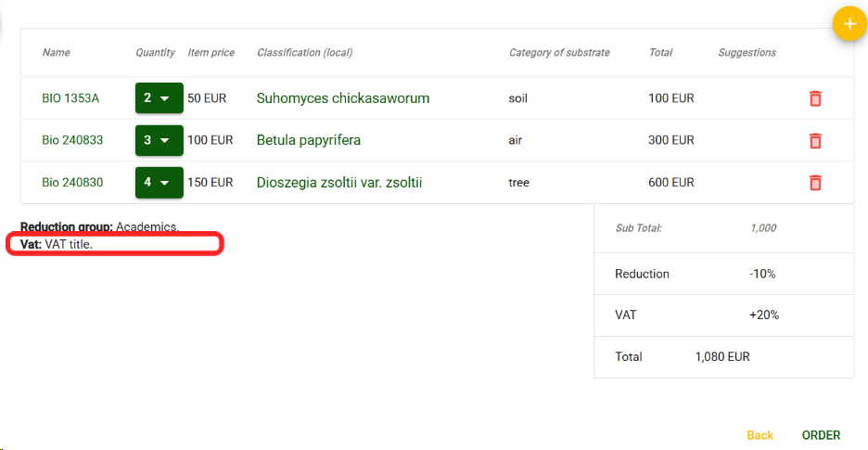Open the Bio 240833 link
Viewport: 868px width, 450px height.
(72, 141)
